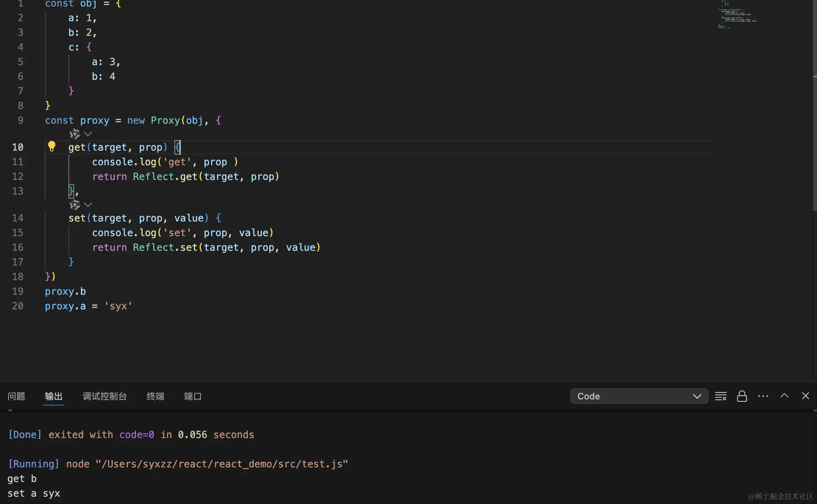Open the 端口 tab
Screen dimensions: 817x504
(193, 396)
